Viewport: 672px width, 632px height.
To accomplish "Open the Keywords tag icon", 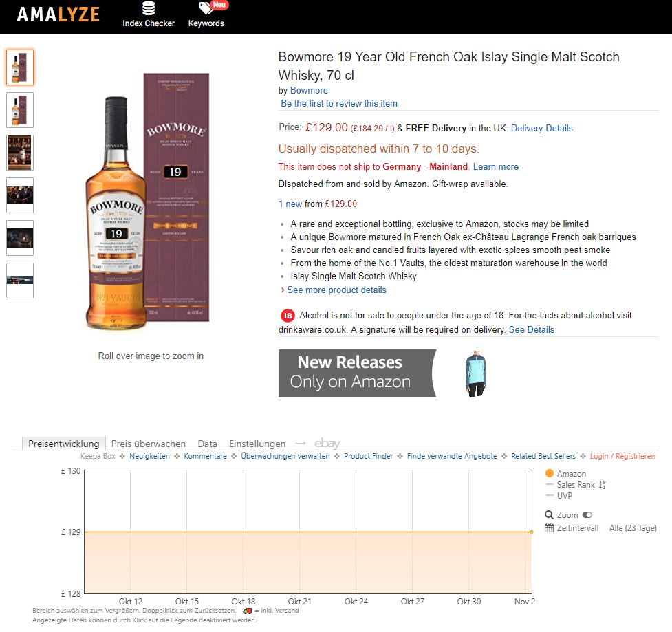I will 206,8.
